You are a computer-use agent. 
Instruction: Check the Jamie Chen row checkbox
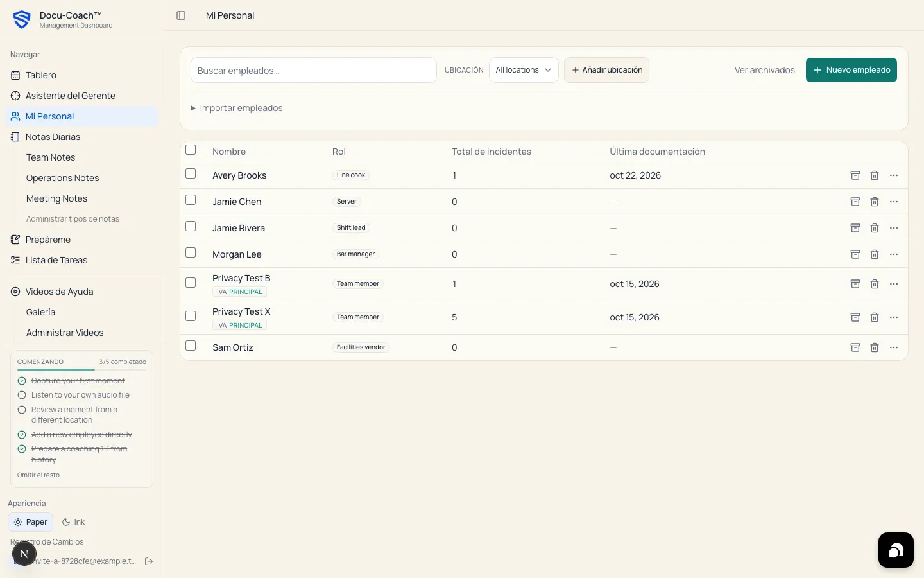coord(191,200)
